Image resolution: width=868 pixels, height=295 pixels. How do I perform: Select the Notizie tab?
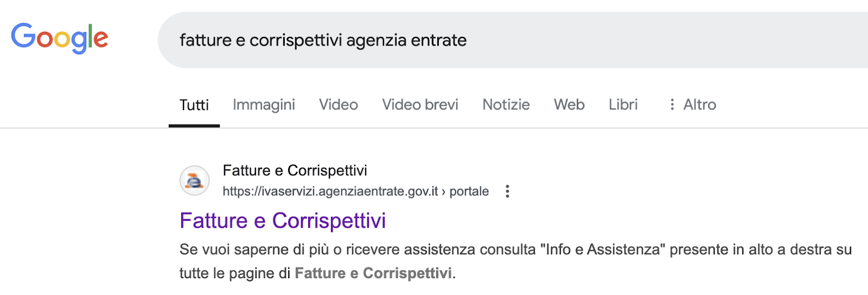[506, 105]
